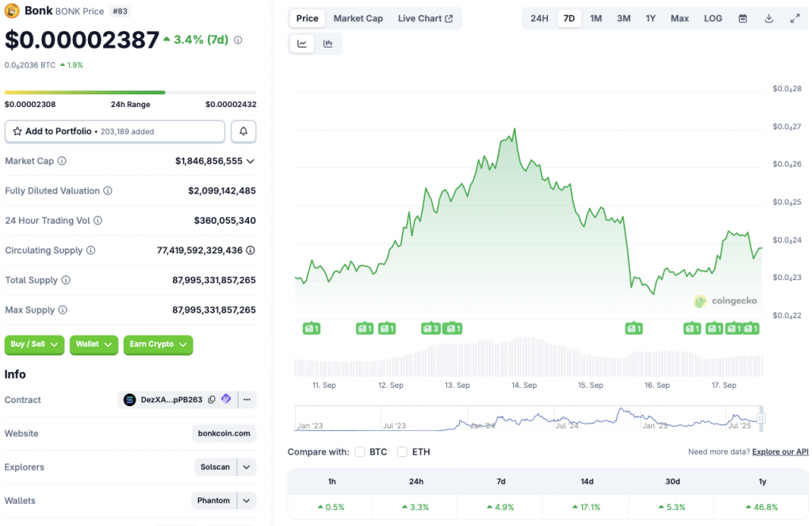Expand the Explorers dropdown arrow
Viewport: 812px width, 526px height.
247,467
